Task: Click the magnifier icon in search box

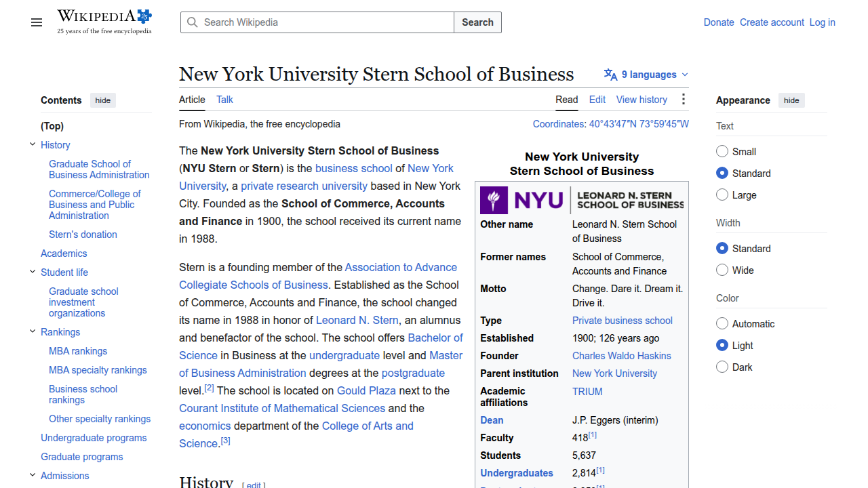Action: [193, 22]
